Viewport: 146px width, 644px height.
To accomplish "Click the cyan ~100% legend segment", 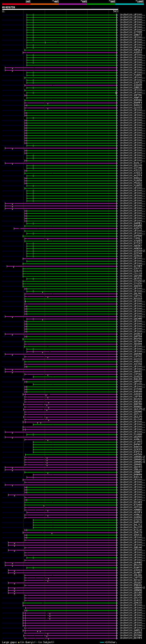I will pos(130,4).
